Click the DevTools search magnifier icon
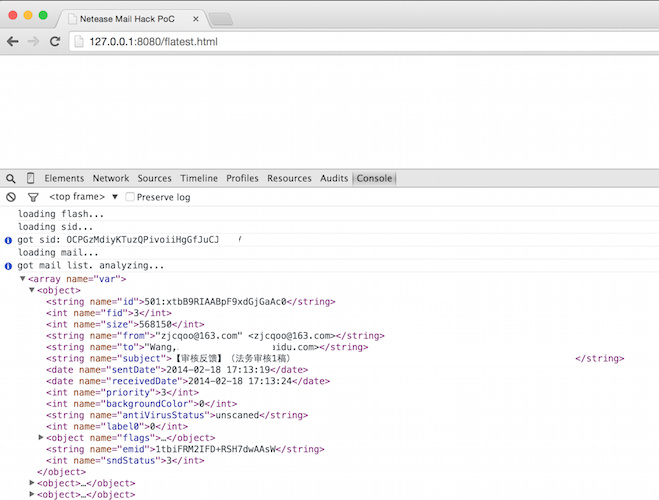Image resolution: width=659 pixels, height=500 pixels. (11, 178)
